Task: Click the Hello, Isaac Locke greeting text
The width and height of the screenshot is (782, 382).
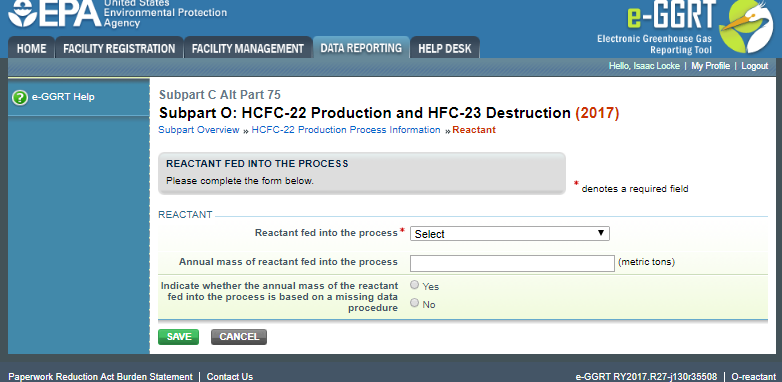Action: pyautogui.click(x=644, y=66)
